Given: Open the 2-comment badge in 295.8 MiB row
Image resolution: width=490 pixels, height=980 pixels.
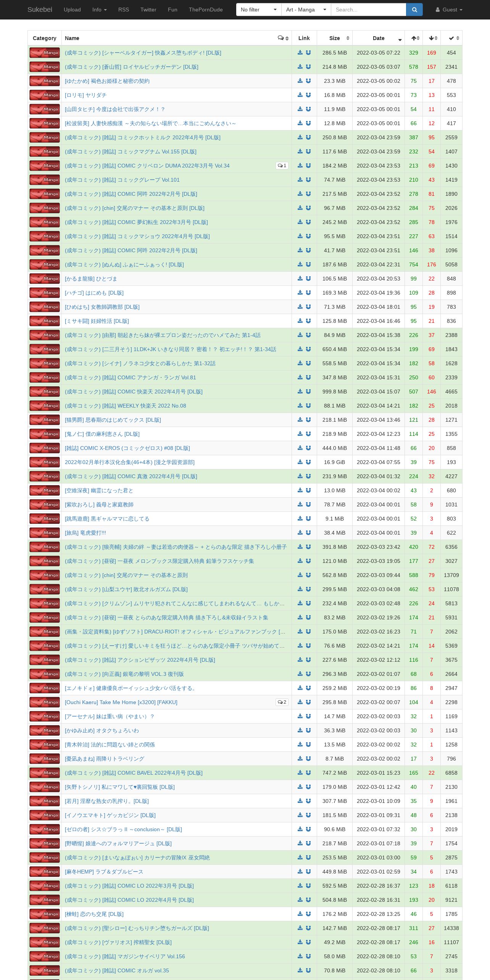Looking at the screenshot, I should [282, 702].
